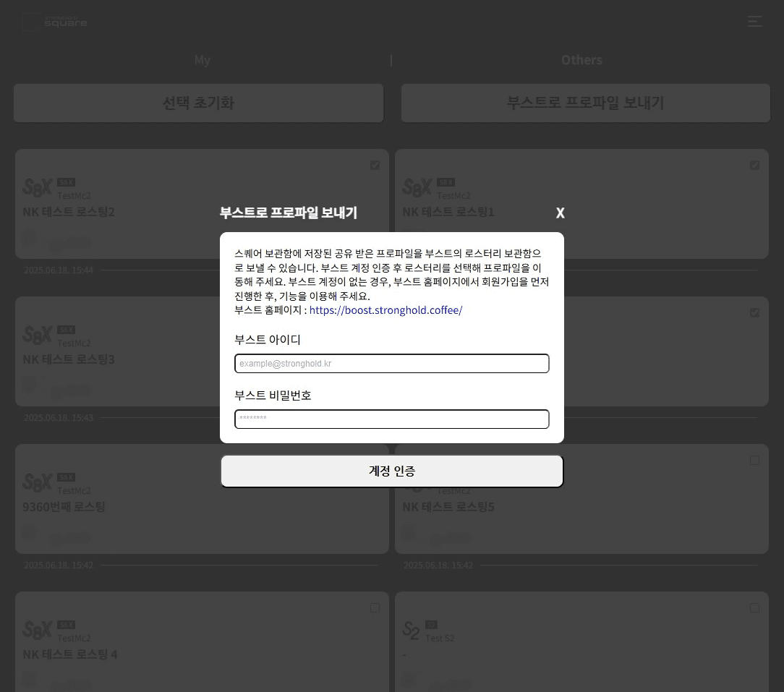Image resolution: width=784 pixels, height=692 pixels.
Task: Uncheck the NK 테스트 로스팅1 checkbox
Action: click(754, 165)
